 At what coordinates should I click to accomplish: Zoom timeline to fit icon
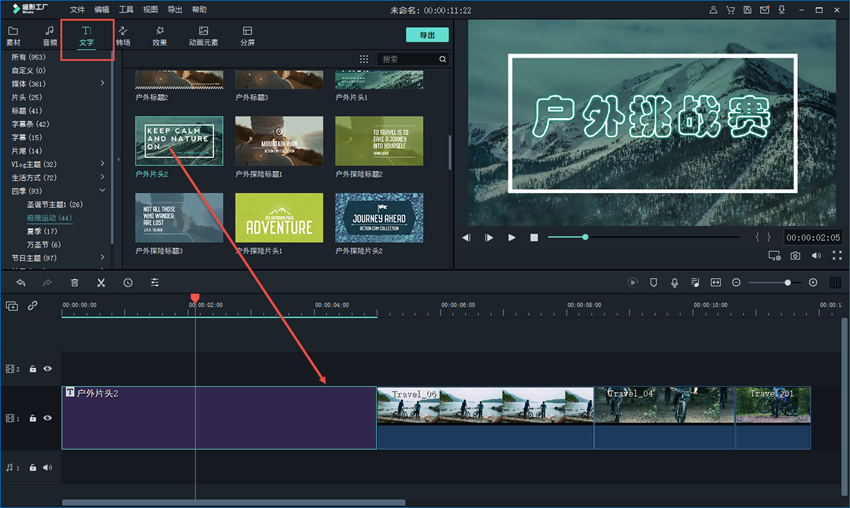click(x=716, y=282)
